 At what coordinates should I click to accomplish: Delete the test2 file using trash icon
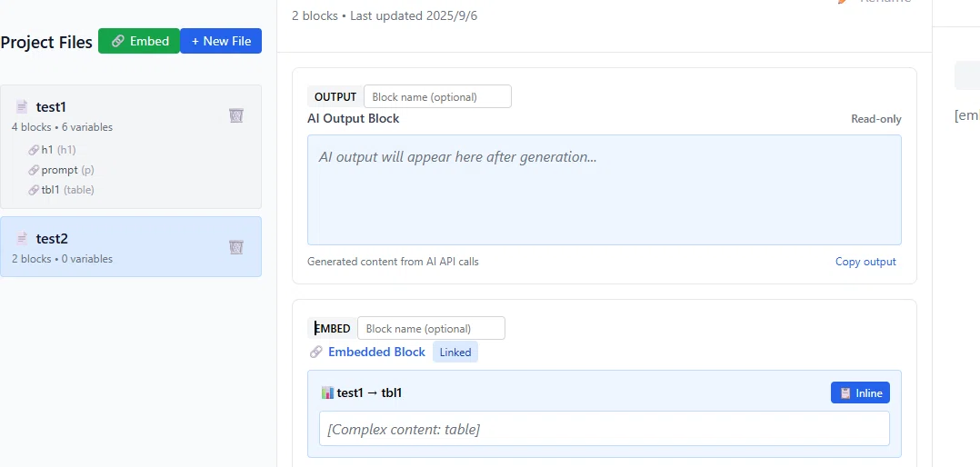[235, 246]
